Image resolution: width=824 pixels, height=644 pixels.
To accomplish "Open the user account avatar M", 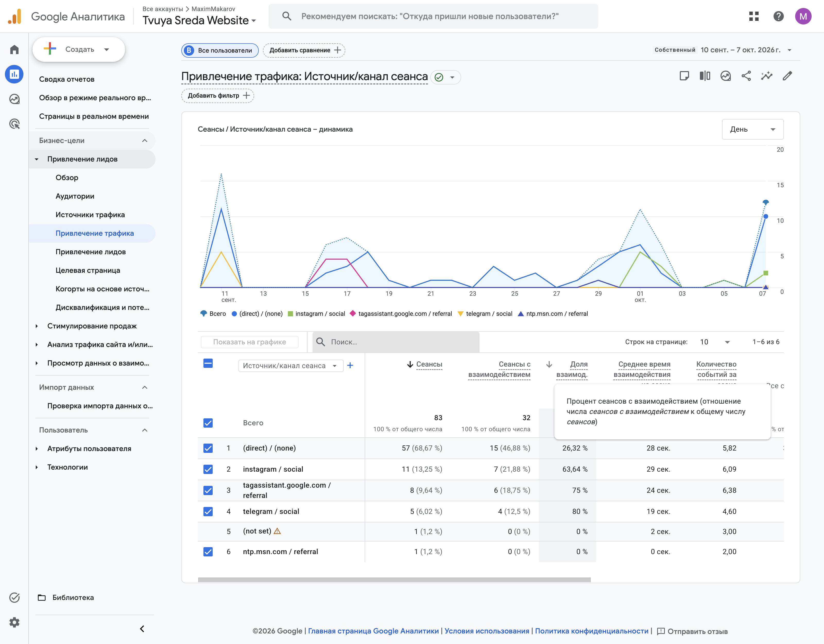I will (x=803, y=16).
